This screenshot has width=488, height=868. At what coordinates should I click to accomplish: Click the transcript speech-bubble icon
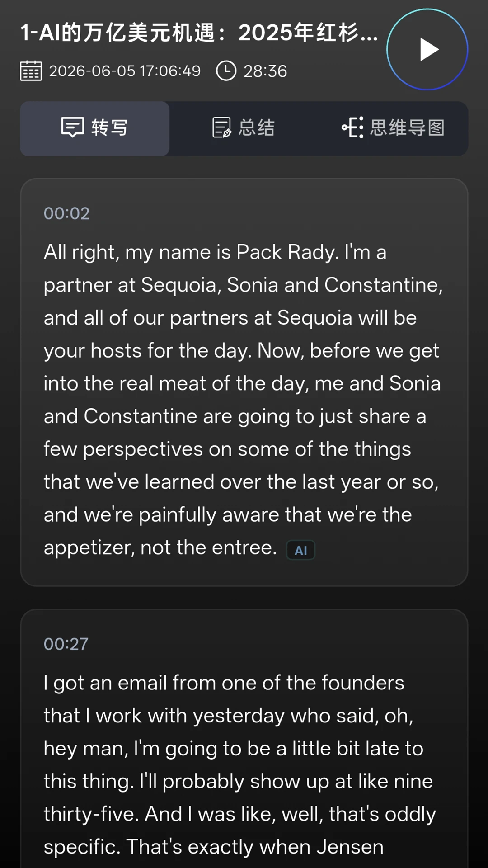coord(73,127)
